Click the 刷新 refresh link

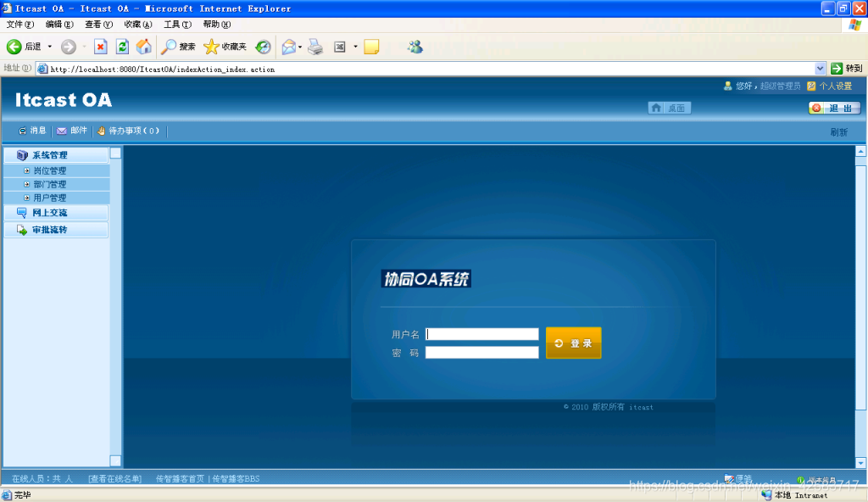click(x=838, y=132)
